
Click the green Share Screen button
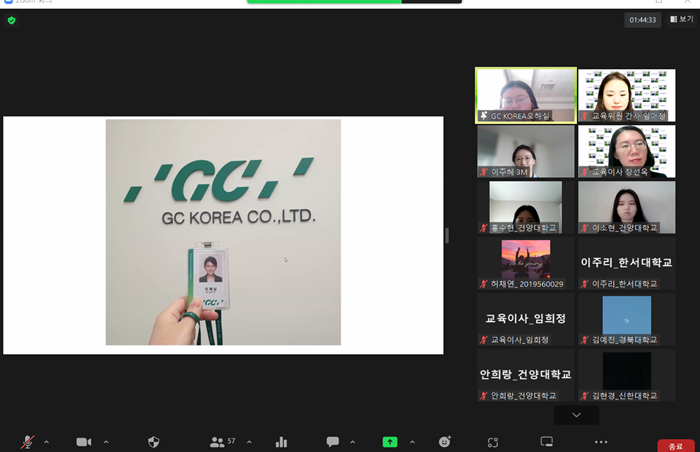coord(390,442)
